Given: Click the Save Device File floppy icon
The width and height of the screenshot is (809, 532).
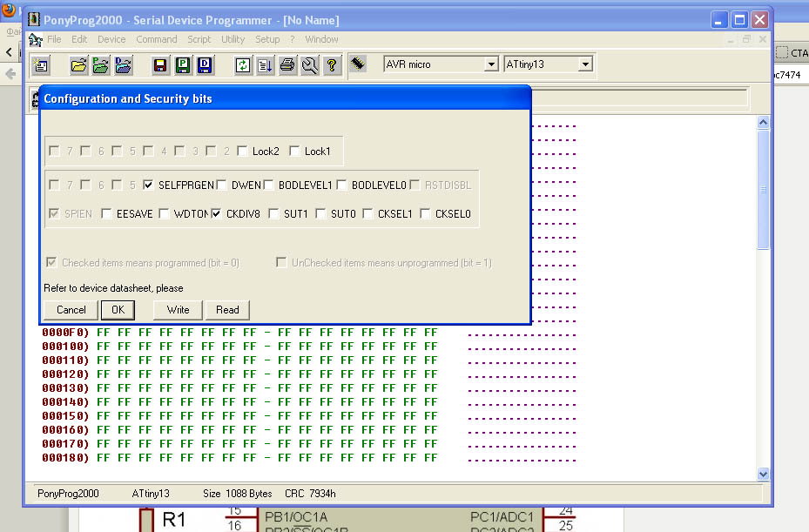Looking at the screenshot, I should pyautogui.click(x=160, y=65).
